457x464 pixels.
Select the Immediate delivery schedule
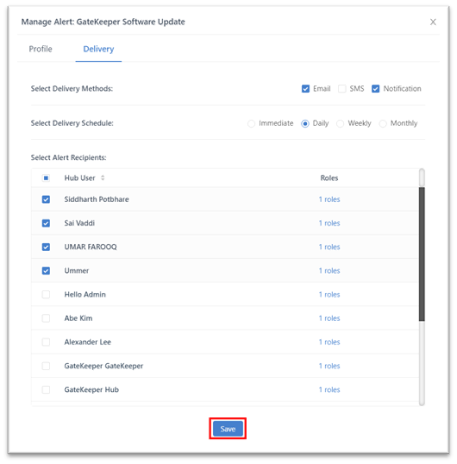[x=251, y=124]
